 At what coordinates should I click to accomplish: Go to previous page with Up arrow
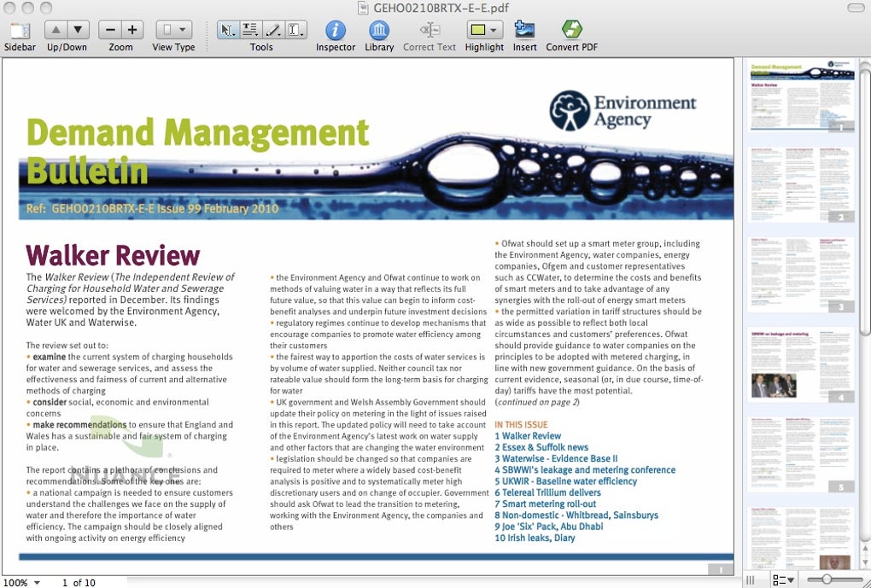click(x=56, y=30)
